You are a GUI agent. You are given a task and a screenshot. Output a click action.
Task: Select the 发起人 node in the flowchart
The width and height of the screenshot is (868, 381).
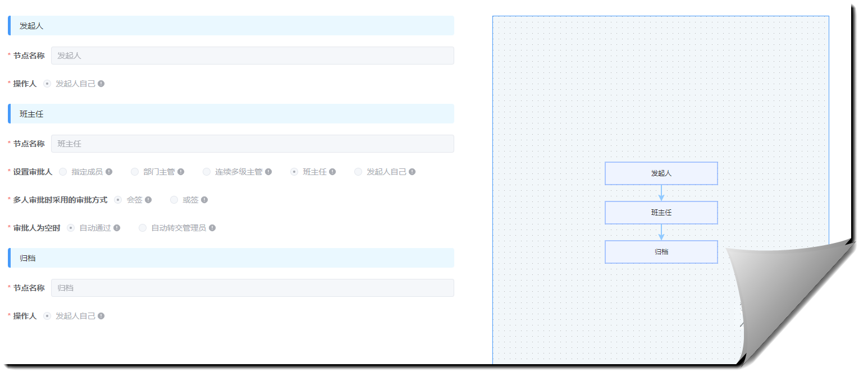[661, 173]
